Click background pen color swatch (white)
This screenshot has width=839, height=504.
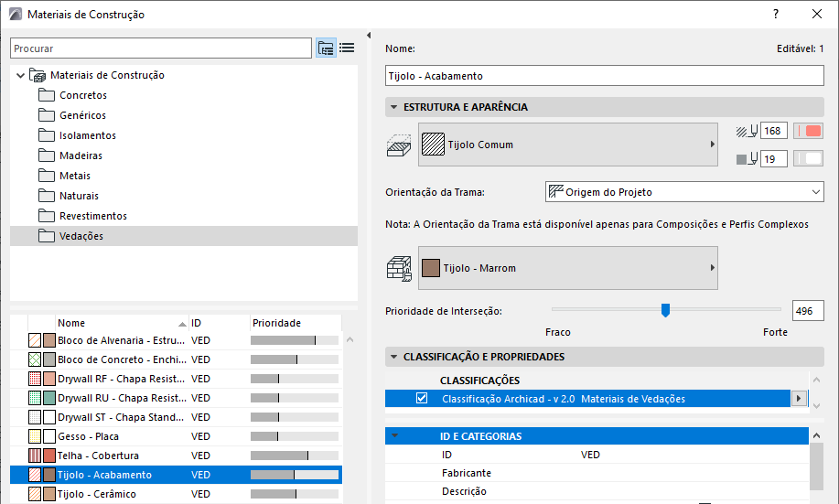pos(808,159)
